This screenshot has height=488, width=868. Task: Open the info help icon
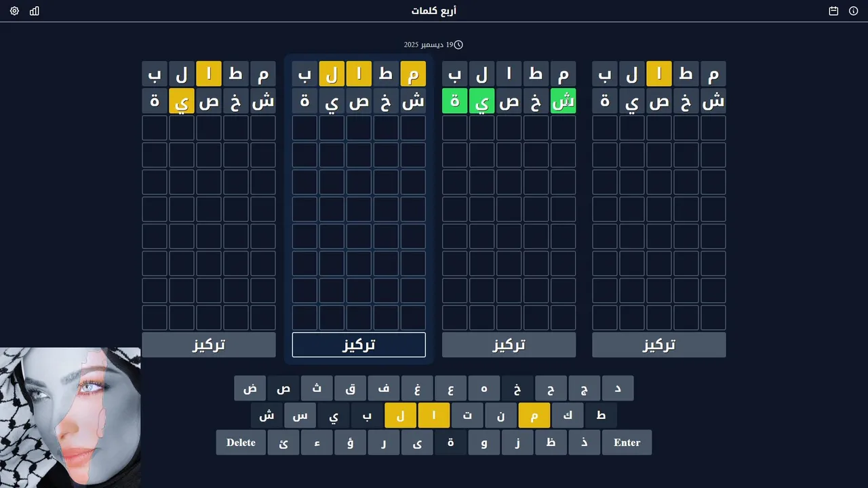pos(853,11)
